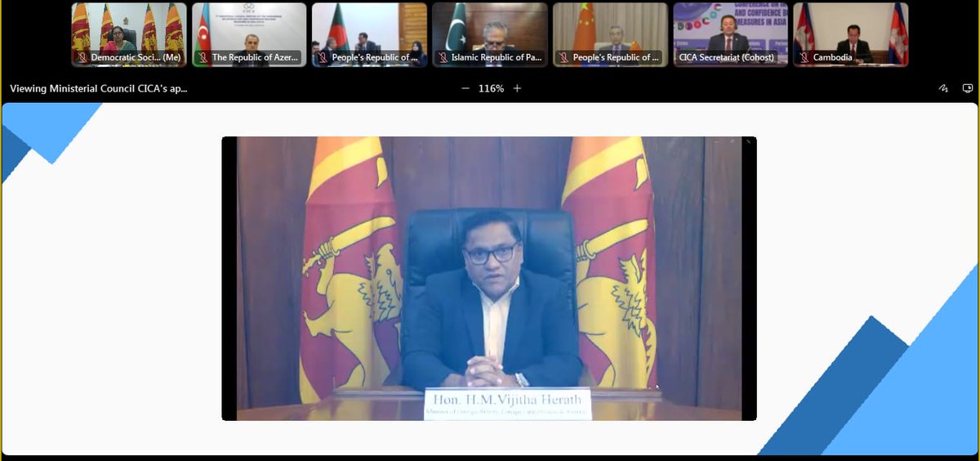Zoom out the shared screen with minus
This screenshot has height=461, width=980.
point(465,88)
